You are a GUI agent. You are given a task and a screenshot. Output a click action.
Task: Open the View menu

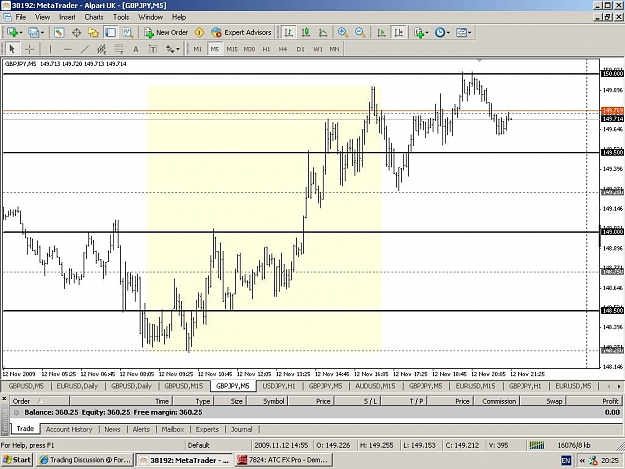click(42, 17)
